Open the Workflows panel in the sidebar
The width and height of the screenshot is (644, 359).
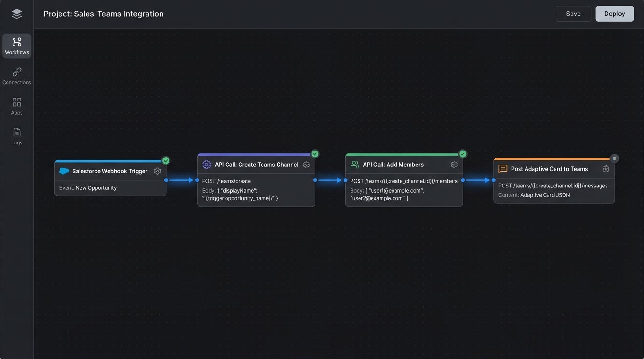point(16,45)
